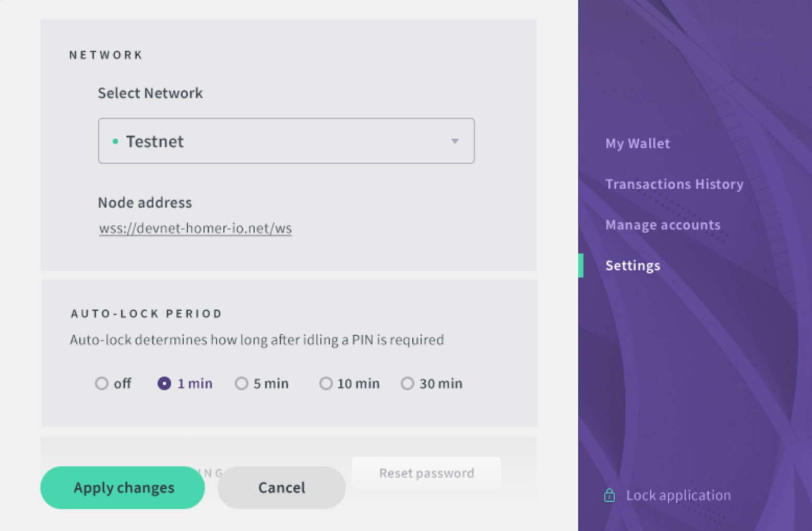812x531 pixels.
Task: Pick the 30 min auto-lock period
Action: [408, 383]
